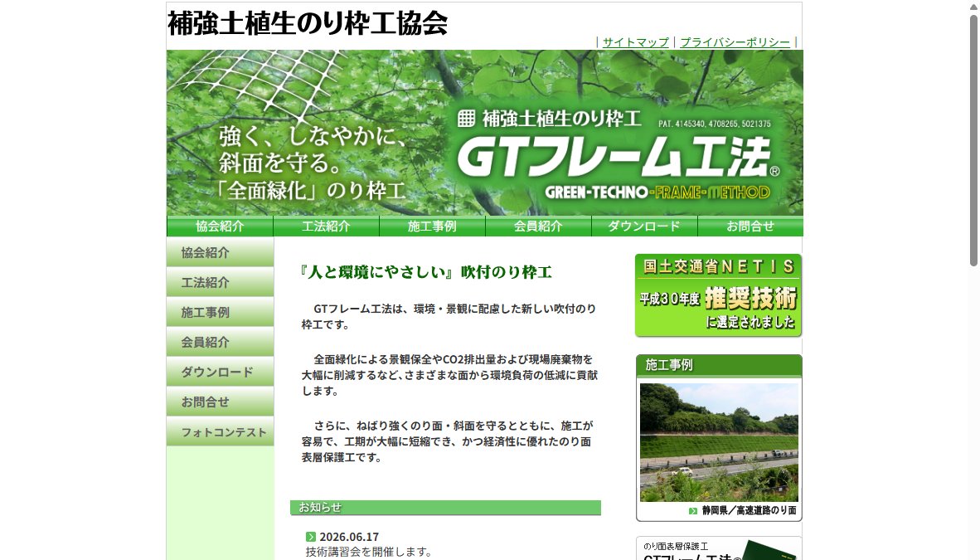The image size is (980, 560).
Task: Open 協会紹介 in the left sidebar
Action: (x=220, y=252)
